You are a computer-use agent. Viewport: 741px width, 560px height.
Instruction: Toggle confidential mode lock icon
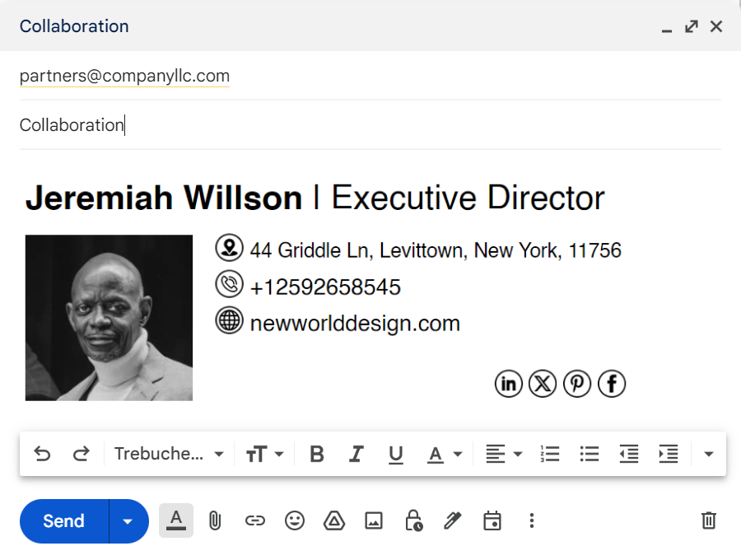(x=413, y=520)
